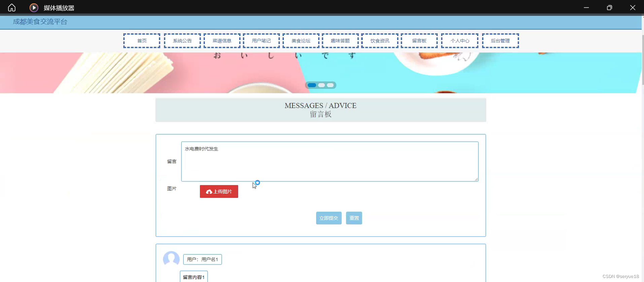Minimize the media player window

tap(586, 7)
